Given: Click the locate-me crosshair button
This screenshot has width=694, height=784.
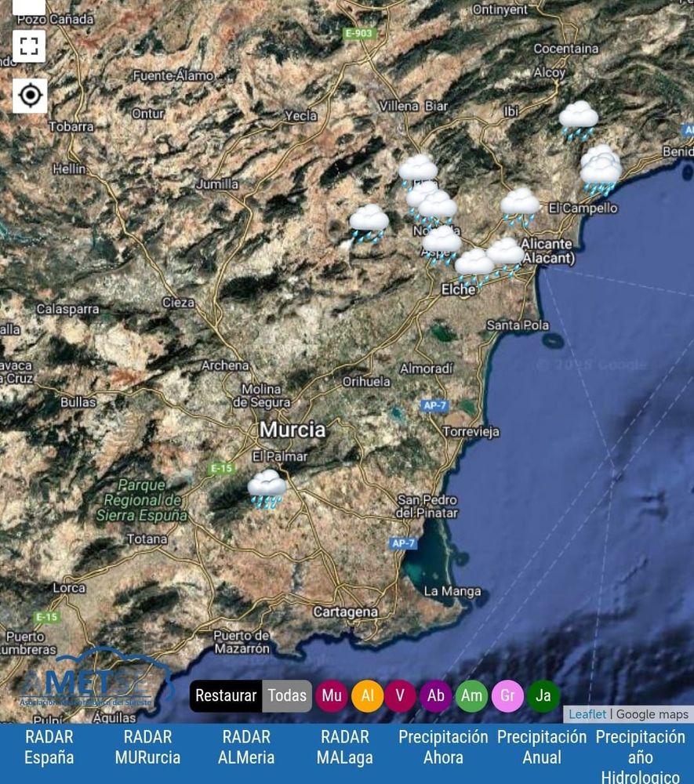Looking at the screenshot, I should coord(30,95).
